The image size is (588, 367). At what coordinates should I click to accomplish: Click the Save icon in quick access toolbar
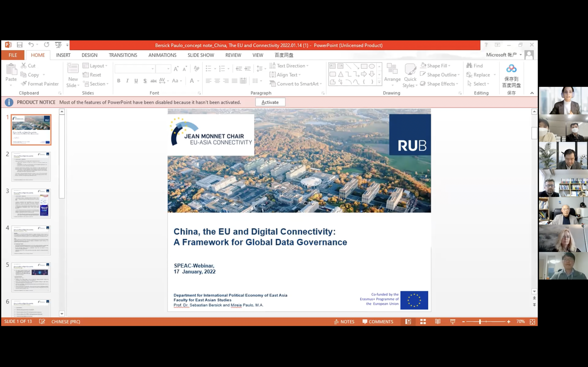[20, 45]
